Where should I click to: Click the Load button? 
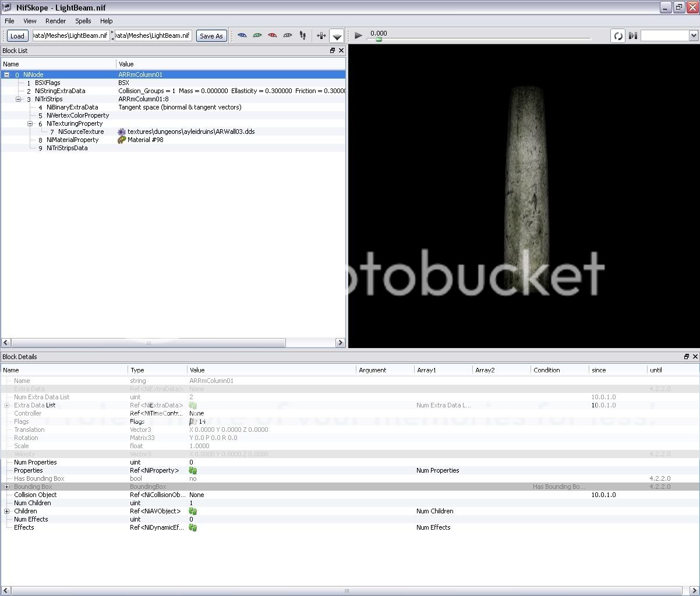point(17,36)
